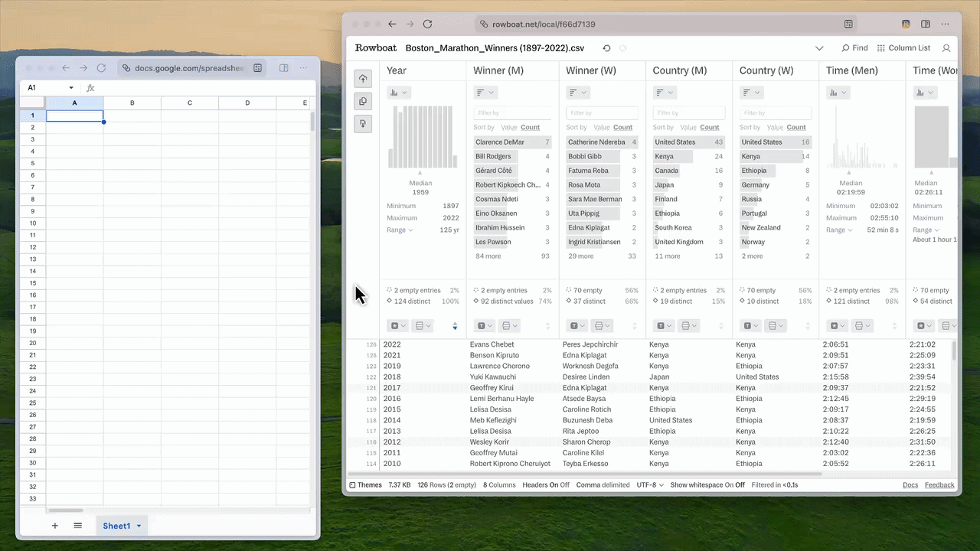Open the Rowboat extension icon in the browser toolbar
The width and height of the screenshot is (980, 551).
point(906,24)
